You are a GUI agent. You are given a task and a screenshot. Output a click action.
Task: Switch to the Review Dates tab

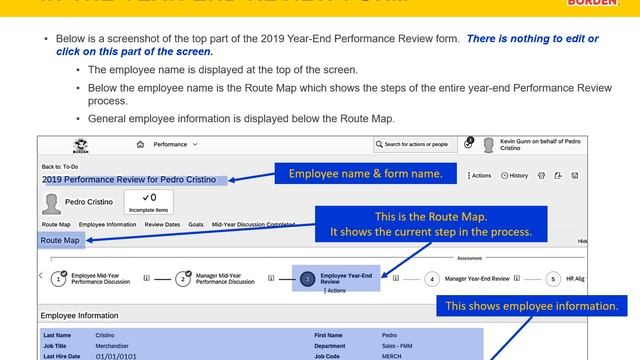162,224
